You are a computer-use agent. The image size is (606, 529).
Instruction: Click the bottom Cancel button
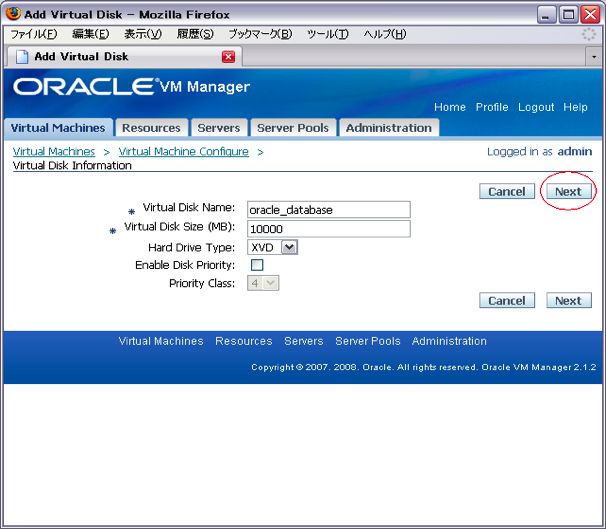[507, 300]
